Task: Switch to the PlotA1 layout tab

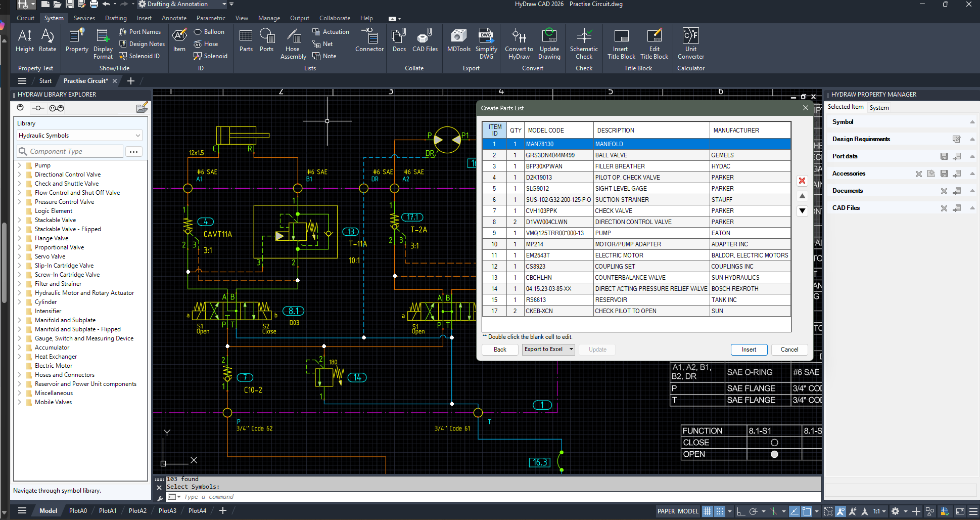Action: pyautogui.click(x=108, y=511)
